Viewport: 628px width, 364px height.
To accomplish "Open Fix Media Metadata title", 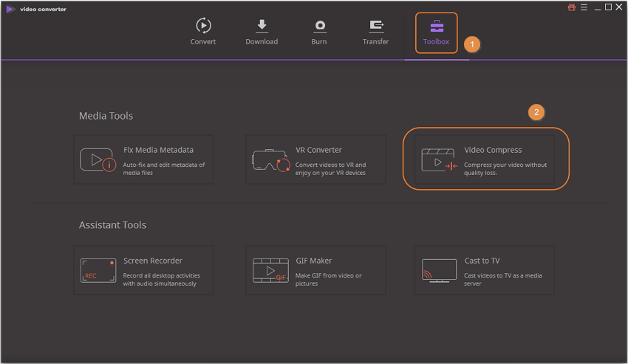I will pyautogui.click(x=158, y=150).
